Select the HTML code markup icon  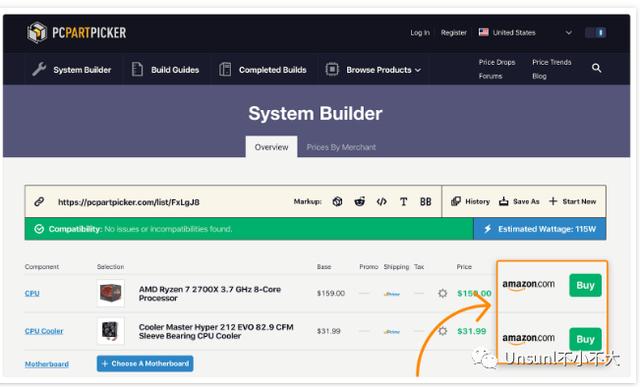[382, 201]
